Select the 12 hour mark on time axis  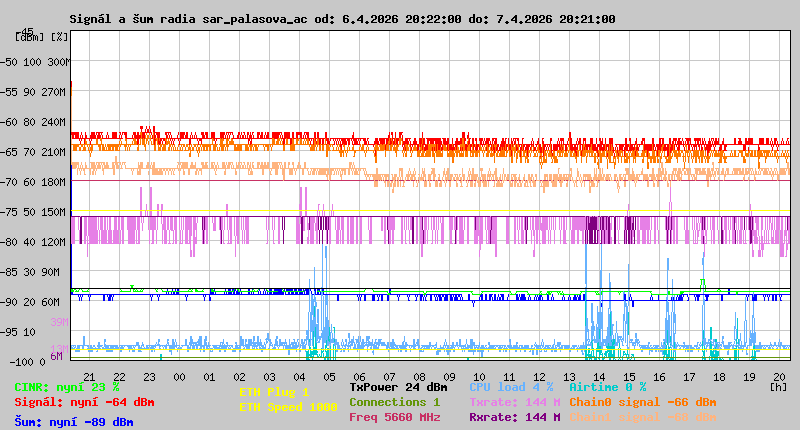coord(540,376)
